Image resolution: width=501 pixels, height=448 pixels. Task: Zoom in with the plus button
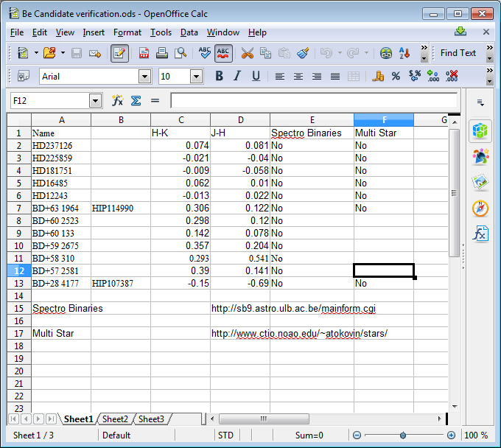pos(451,435)
